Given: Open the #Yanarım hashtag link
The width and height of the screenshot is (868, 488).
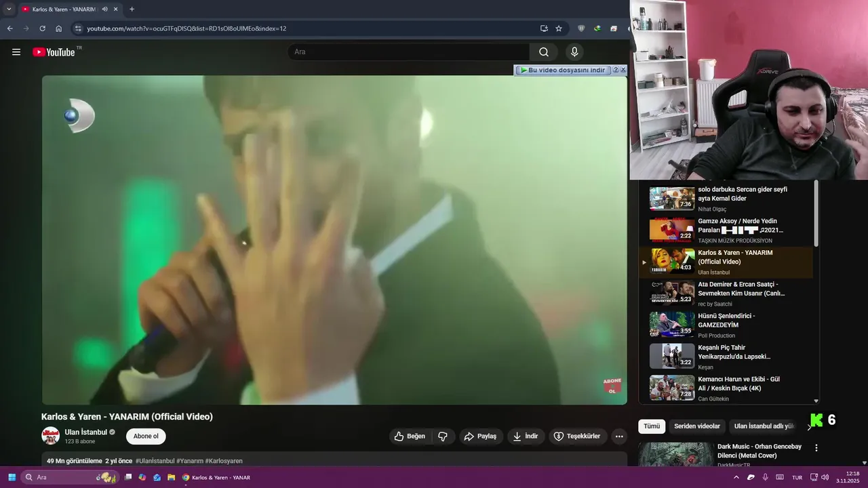Looking at the screenshot, I should pyautogui.click(x=190, y=461).
